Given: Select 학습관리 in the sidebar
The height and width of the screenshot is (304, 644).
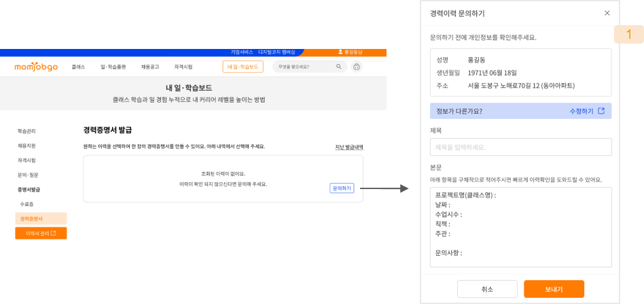Looking at the screenshot, I should coord(26,131).
